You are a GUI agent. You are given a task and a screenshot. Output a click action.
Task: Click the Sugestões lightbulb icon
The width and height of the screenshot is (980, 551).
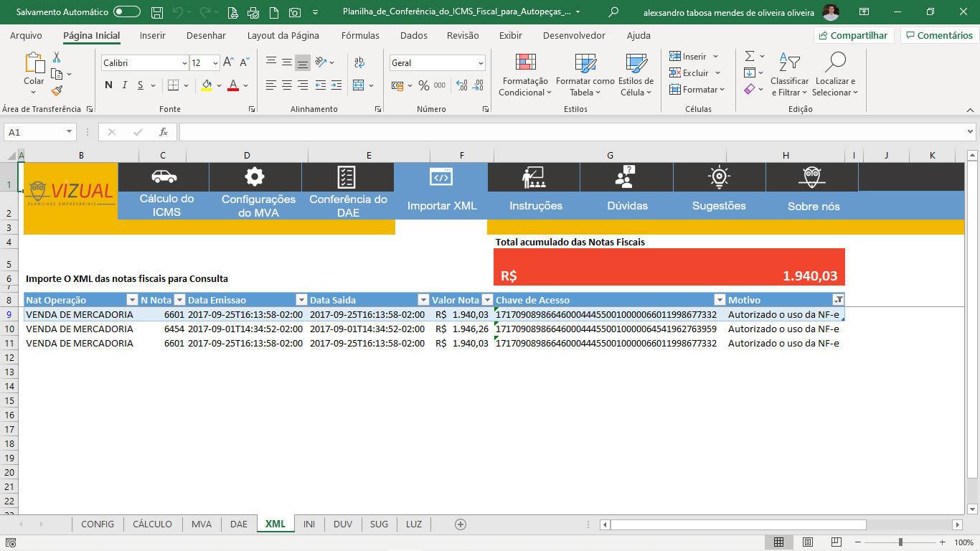[719, 176]
